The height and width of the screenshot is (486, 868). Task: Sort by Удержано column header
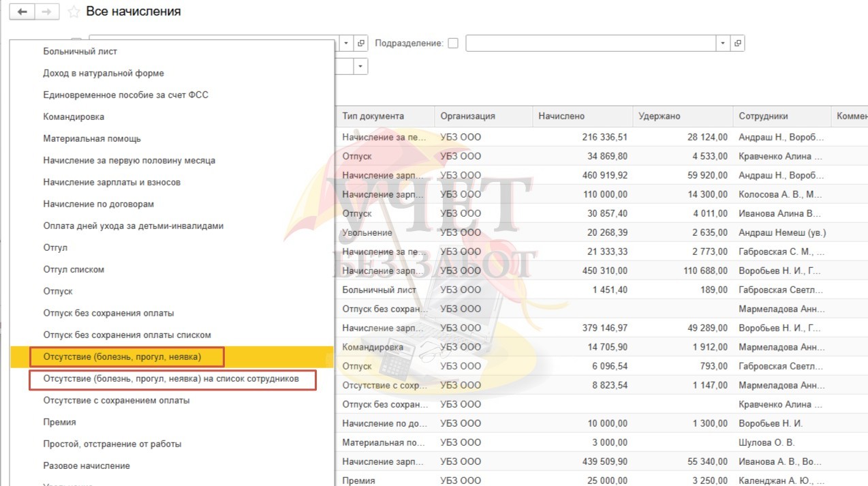pyautogui.click(x=683, y=116)
